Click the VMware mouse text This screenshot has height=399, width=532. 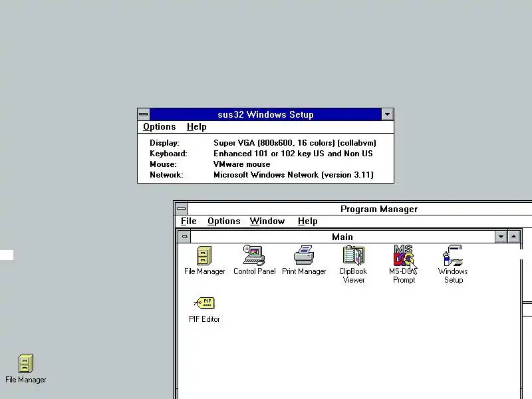click(242, 164)
